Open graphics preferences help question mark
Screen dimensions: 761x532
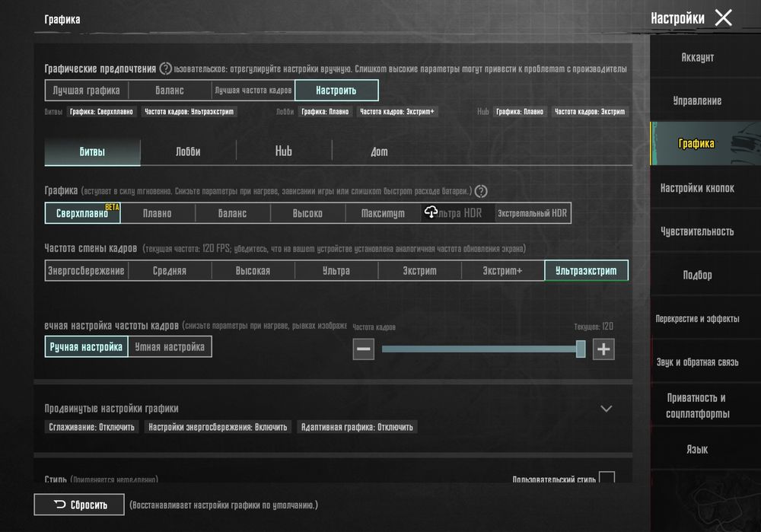click(165, 68)
